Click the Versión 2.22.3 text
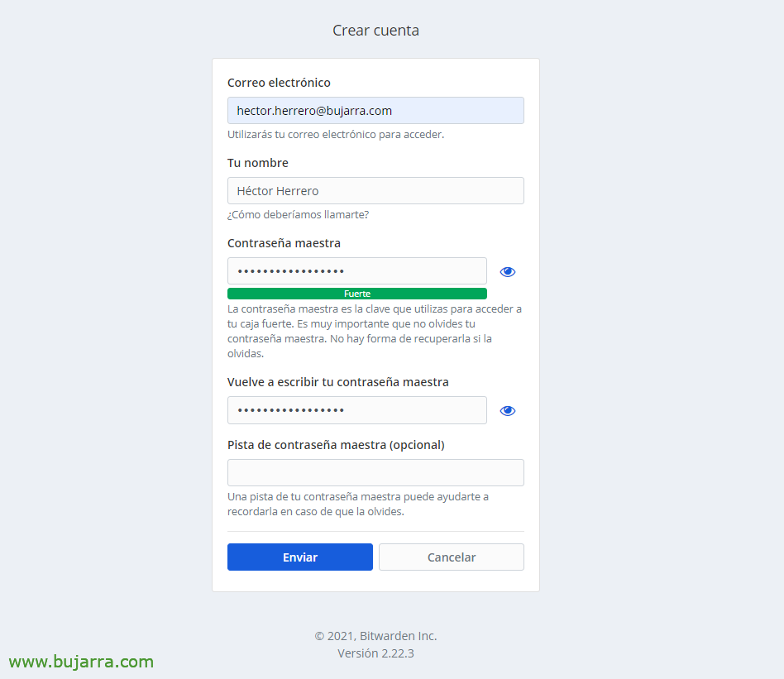Image resolution: width=784 pixels, height=679 pixels. point(376,653)
